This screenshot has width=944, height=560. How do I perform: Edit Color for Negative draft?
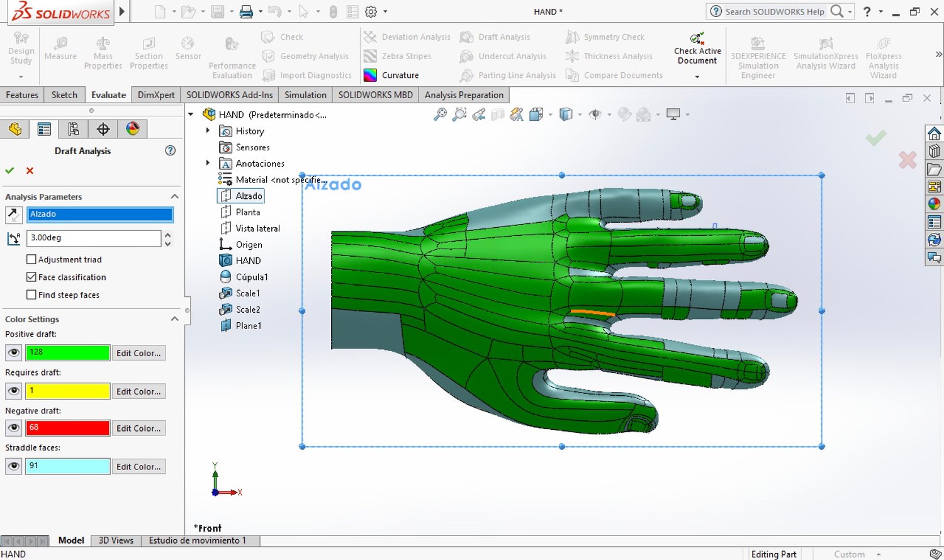coord(138,428)
